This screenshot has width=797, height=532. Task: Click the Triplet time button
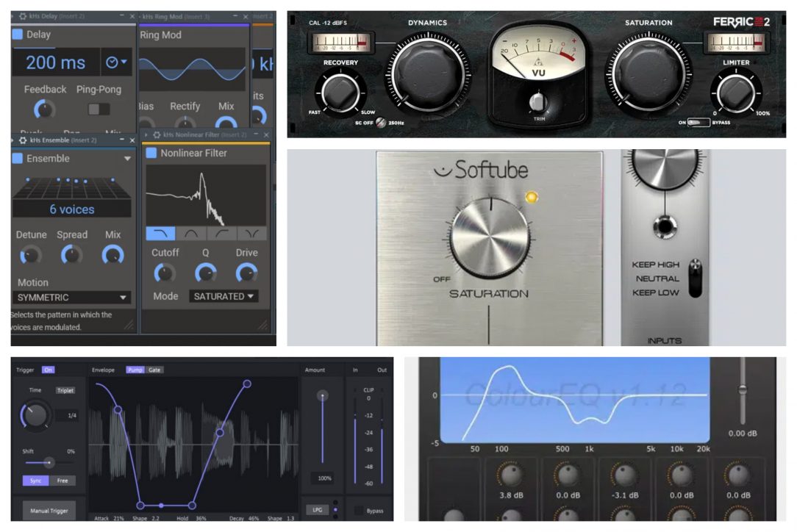(x=65, y=390)
